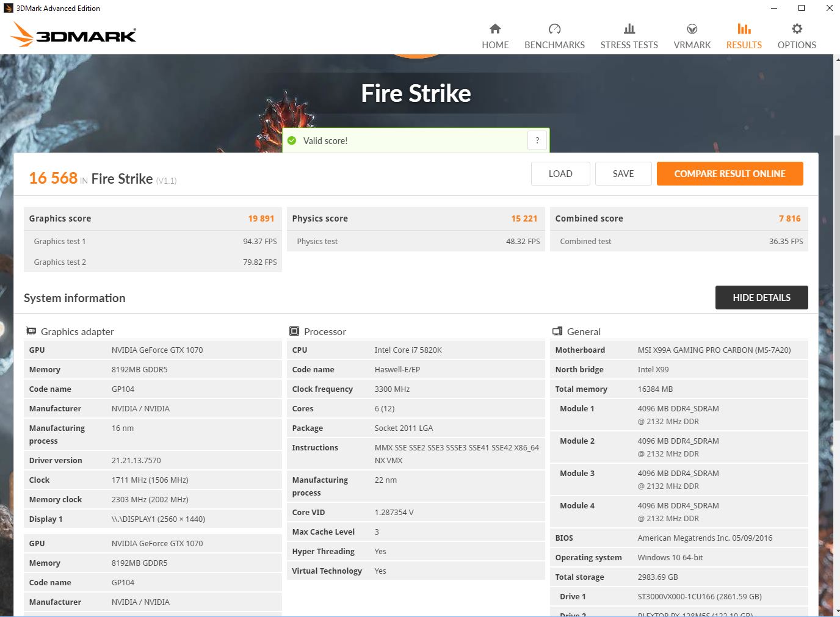The width and height of the screenshot is (840, 617).
Task: Click the LOAD button
Action: (x=560, y=173)
